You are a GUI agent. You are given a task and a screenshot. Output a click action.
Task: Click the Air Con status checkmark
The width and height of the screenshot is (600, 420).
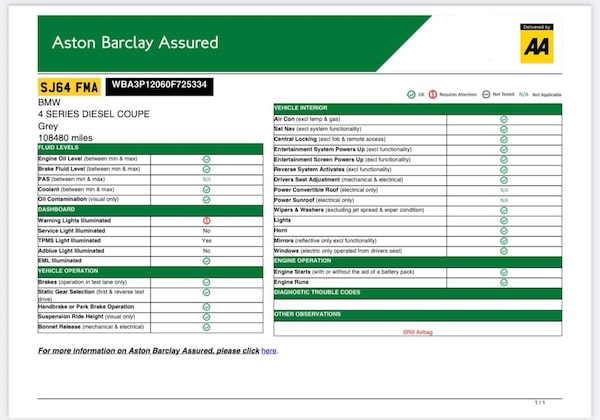pos(504,118)
